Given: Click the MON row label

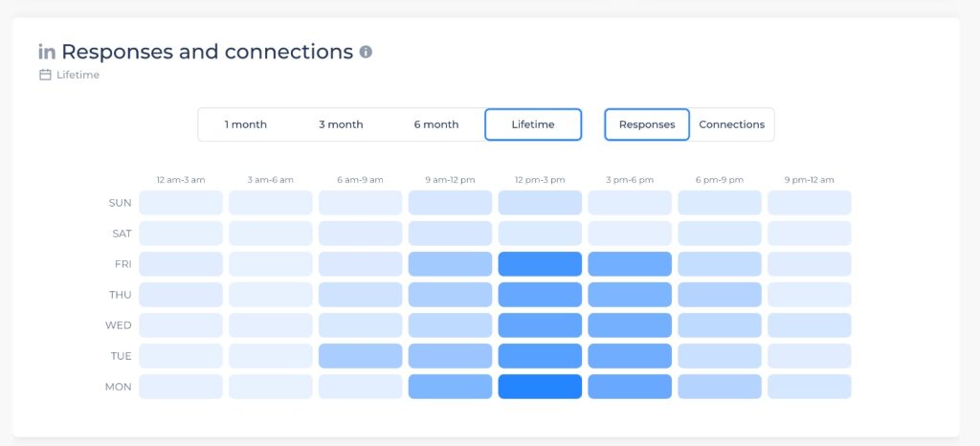Looking at the screenshot, I should (x=119, y=388).
